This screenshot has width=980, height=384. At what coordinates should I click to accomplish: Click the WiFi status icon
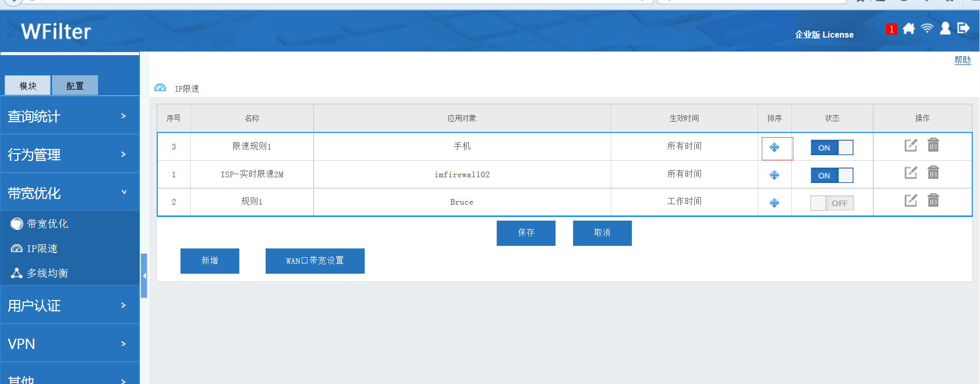[x=927, y=28]
